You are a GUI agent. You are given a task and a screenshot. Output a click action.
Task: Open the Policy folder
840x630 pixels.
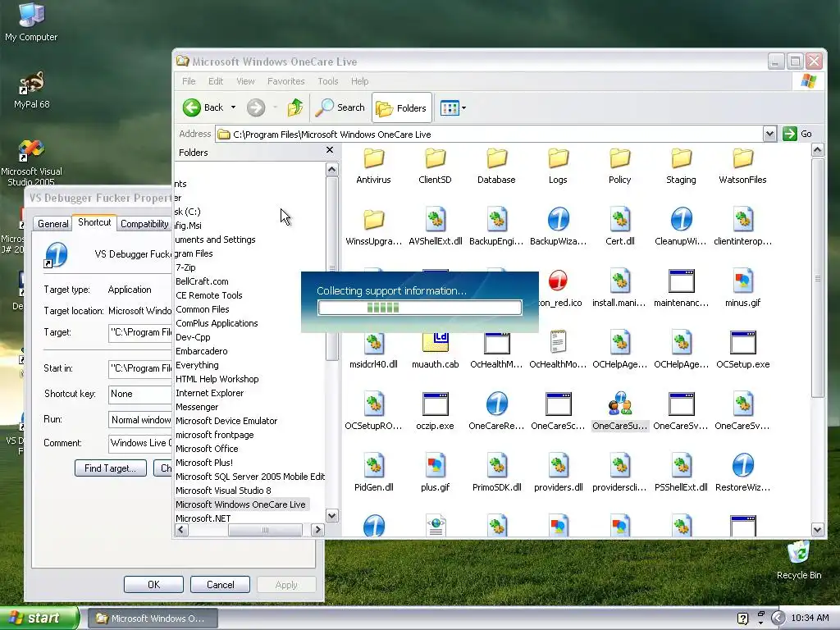point(620,167)
